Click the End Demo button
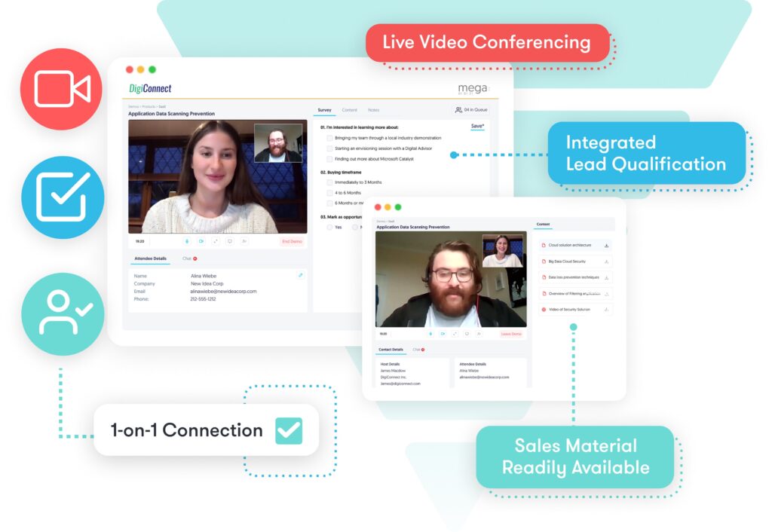The width and height of the screenshot is (772, 532). (x=292, y=241)
